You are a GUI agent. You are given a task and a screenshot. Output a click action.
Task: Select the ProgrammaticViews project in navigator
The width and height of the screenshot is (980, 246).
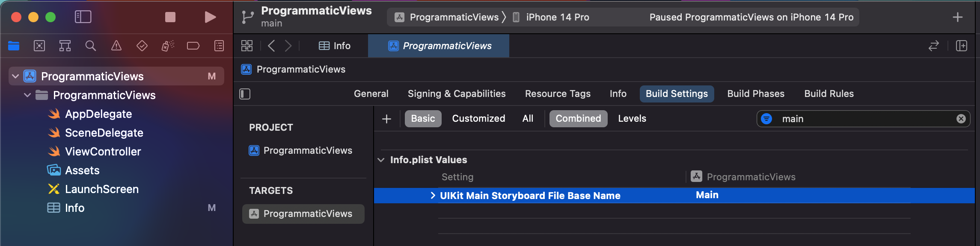116,76
